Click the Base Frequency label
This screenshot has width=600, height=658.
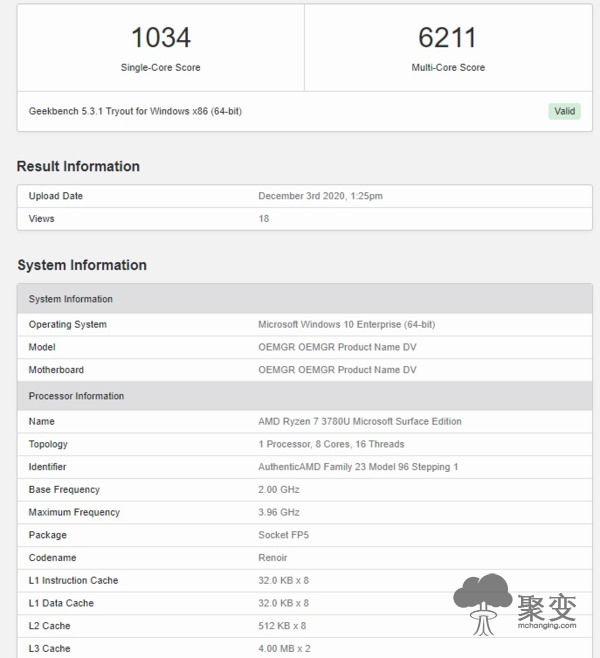coord(64,490)
